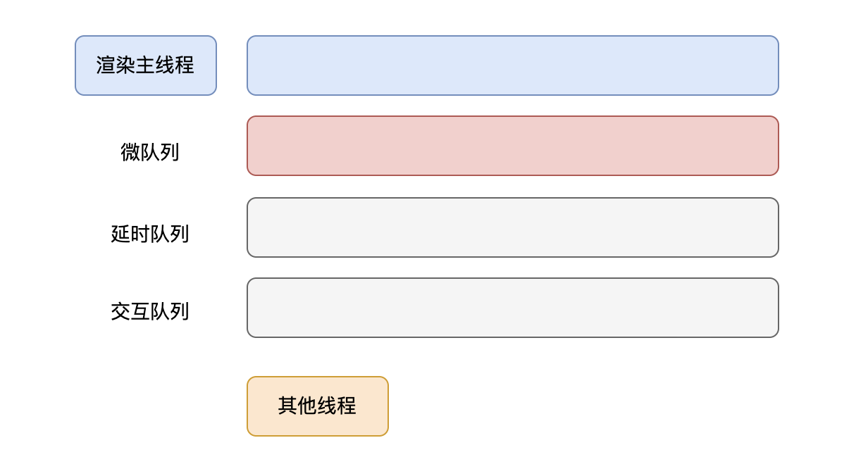Select the gray bar beside 延时队列
This screenshot has height=476, width=868.
click(512, 227)
